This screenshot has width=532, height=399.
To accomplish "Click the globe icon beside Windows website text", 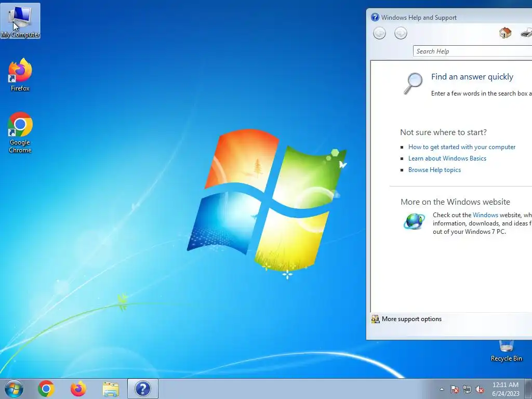I will [414, 221].
